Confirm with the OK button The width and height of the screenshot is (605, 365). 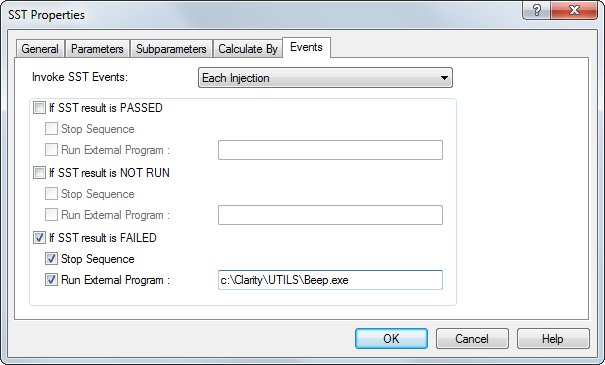point(391,339)
